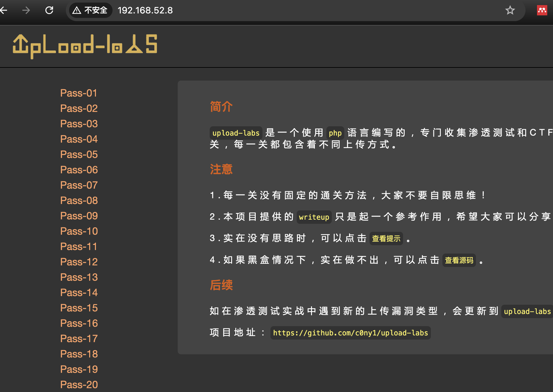Open the Pass-05 challenge

coord(79,154)
